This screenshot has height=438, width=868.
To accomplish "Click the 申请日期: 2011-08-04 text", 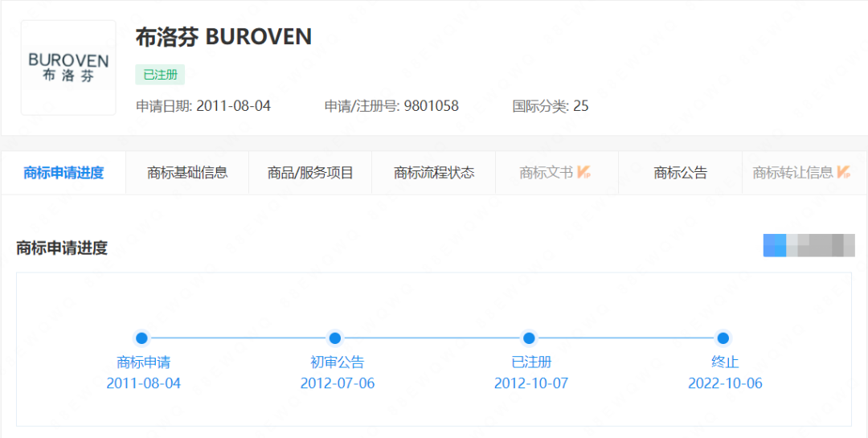I will tap(203, 106).
